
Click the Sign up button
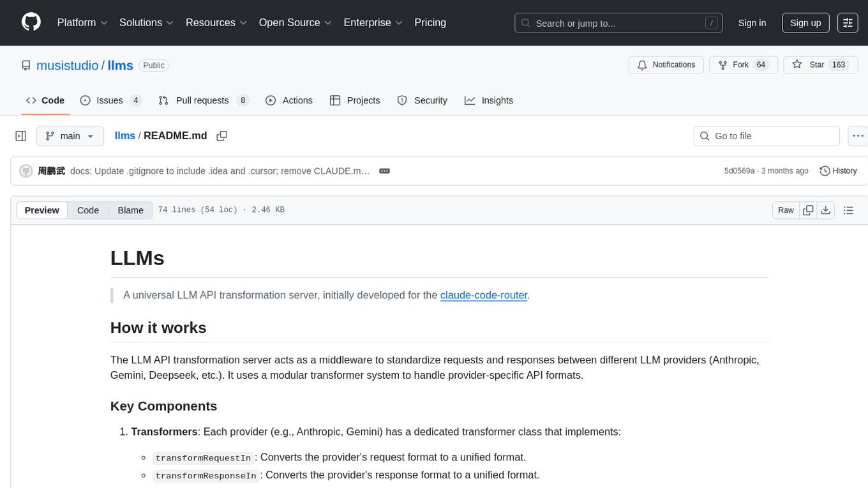point(805,23)
